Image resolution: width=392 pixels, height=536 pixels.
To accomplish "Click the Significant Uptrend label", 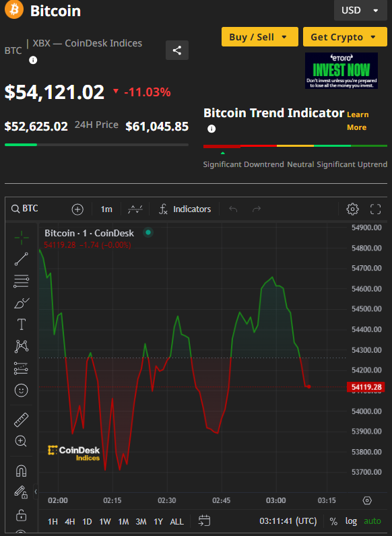I will [352, 164].
